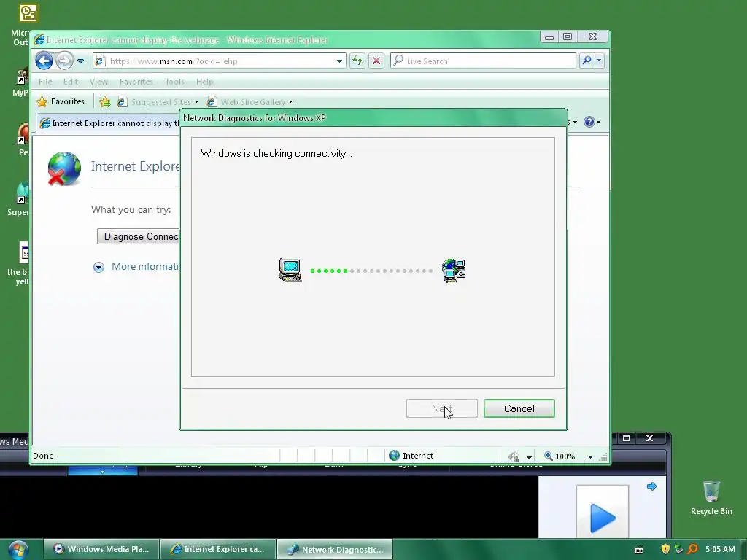Screen dimensions: 747x560
Task: Click the forward arrow in Internet Explorer
Action: click(x=64, y=61)
